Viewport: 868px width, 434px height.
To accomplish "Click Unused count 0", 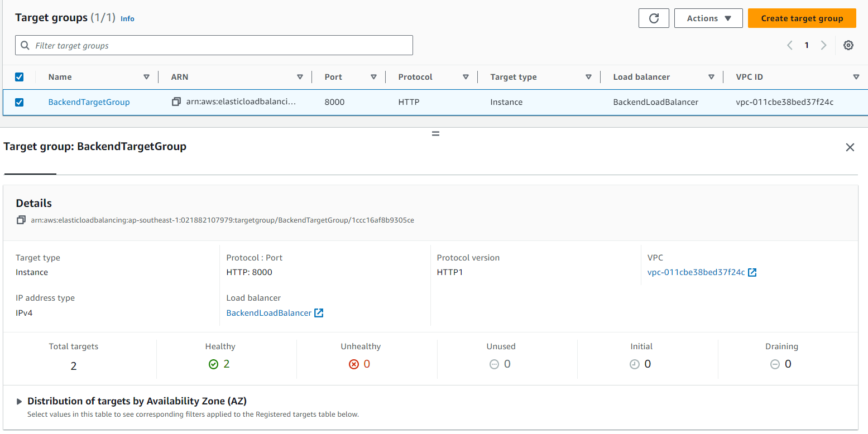I will pyautogui.click(x=507, y=364).
